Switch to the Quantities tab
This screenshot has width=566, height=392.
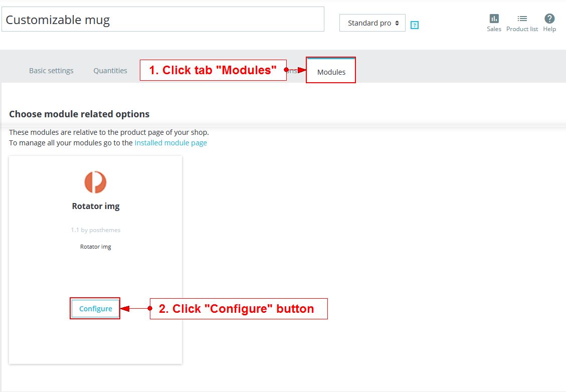(x=110, y=71)
